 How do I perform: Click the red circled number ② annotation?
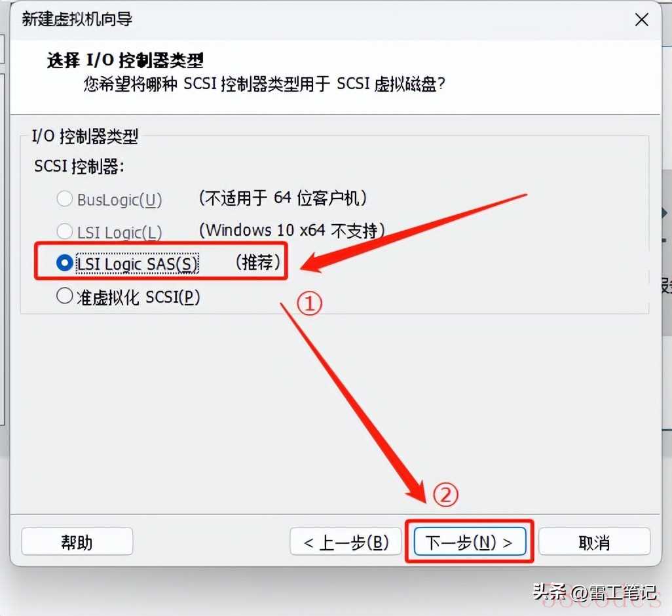[445, 495]
